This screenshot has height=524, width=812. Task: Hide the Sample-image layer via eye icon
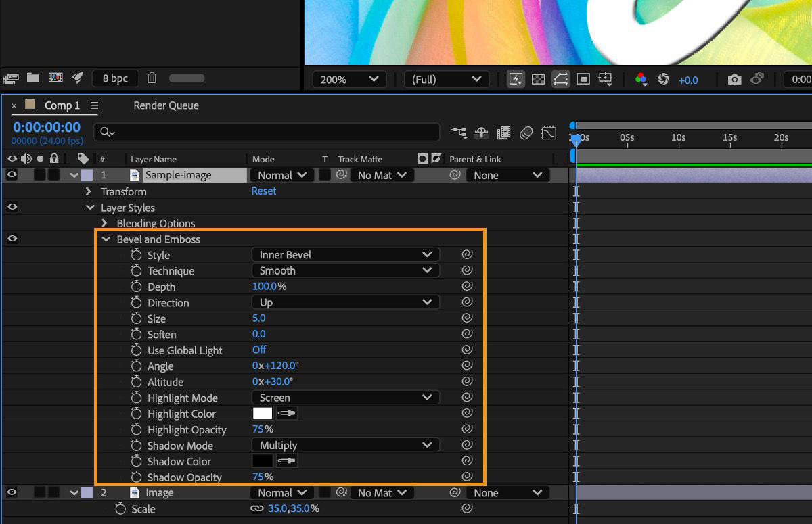(x=12, y=175)
